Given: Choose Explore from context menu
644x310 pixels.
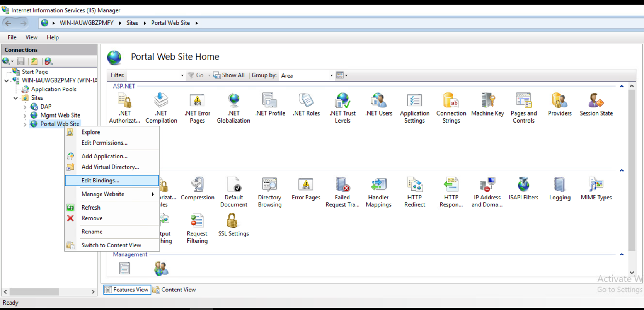Looking at the screenshot, I should click(112, 132).
